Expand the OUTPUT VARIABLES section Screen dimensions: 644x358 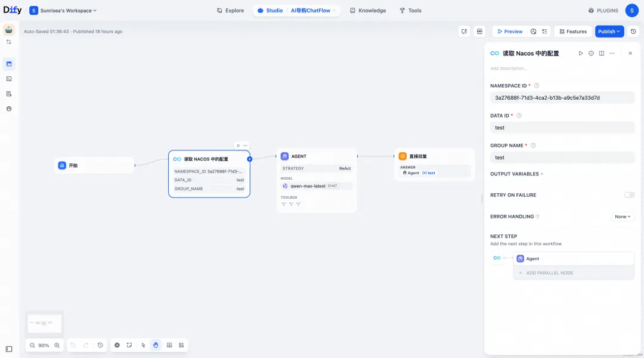coord(516,174)
